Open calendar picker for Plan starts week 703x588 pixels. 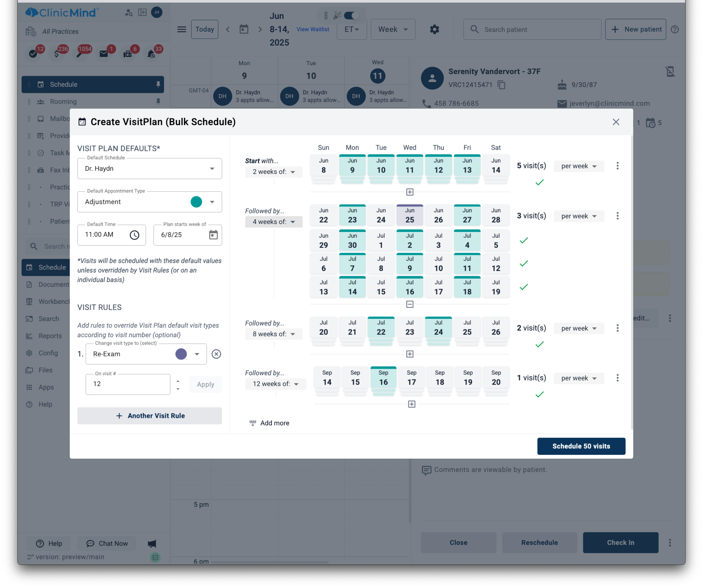(213, 235)
